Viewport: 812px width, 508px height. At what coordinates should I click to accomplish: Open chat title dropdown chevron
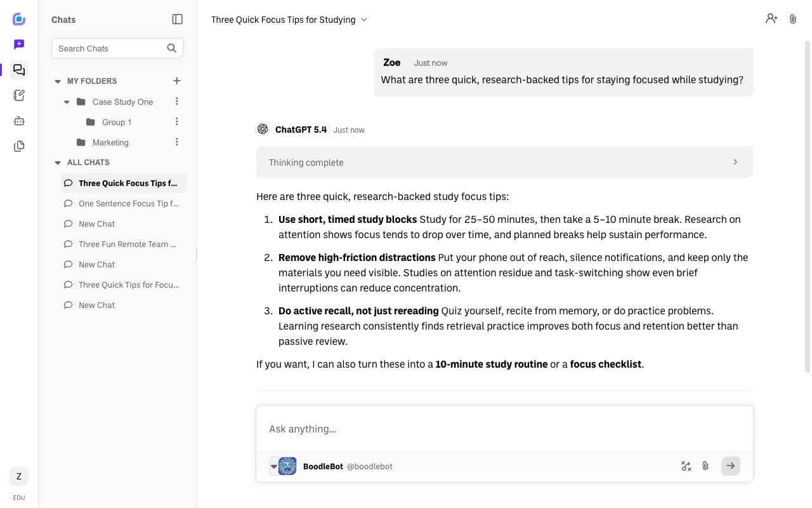click(364, 20)
